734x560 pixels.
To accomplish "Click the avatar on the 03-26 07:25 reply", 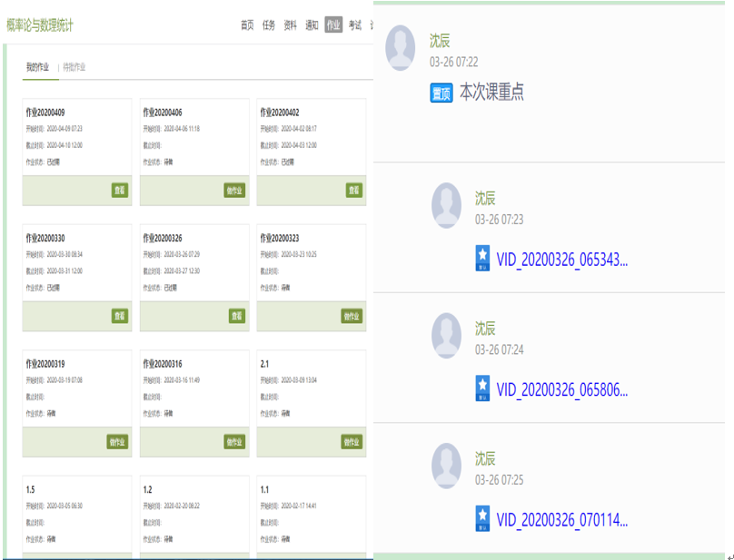I will point(446,465).
